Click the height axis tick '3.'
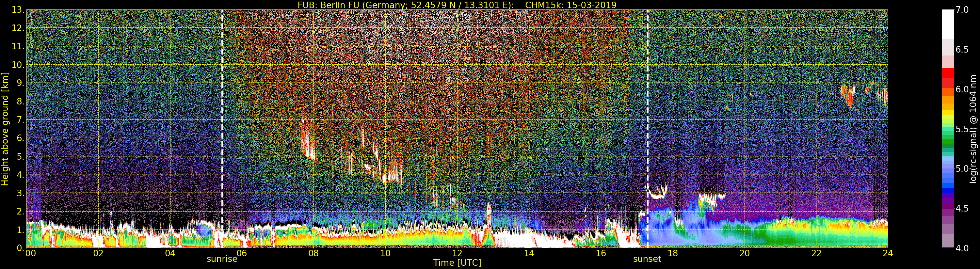This screenshot has width=980, height=269. pos(20,193)
